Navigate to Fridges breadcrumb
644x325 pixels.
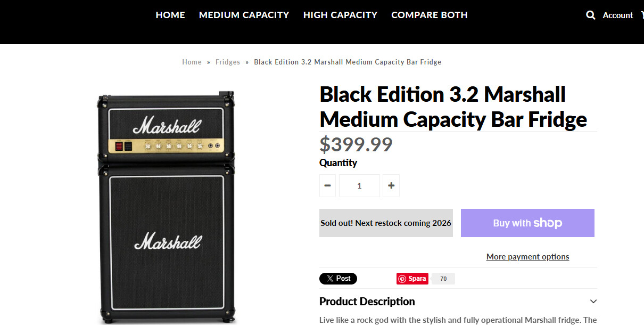point(228,62)
